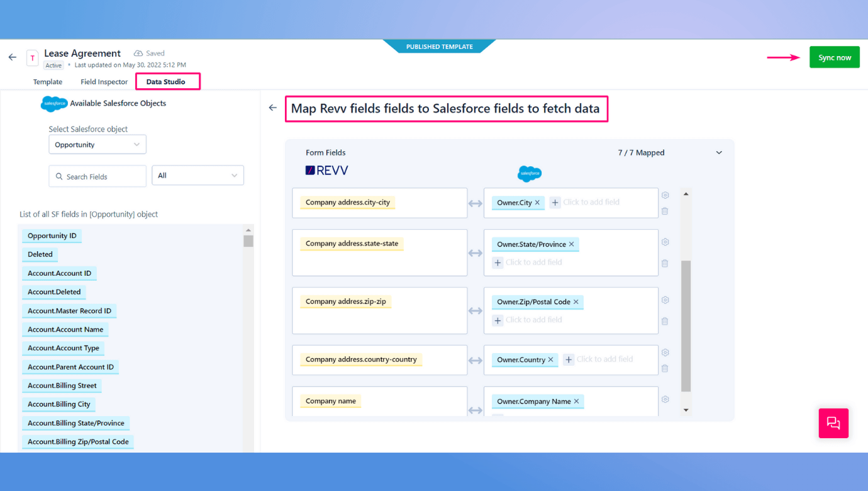The image size is (868, 491).
Task: Select the Account.Account Type chip
Action: (64, 348)
